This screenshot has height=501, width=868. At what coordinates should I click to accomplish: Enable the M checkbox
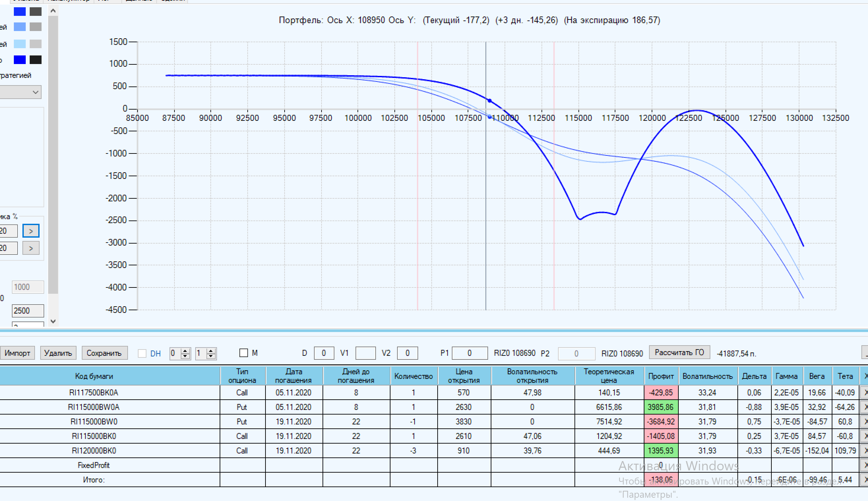pyautogui.click(x=243, y=353)
